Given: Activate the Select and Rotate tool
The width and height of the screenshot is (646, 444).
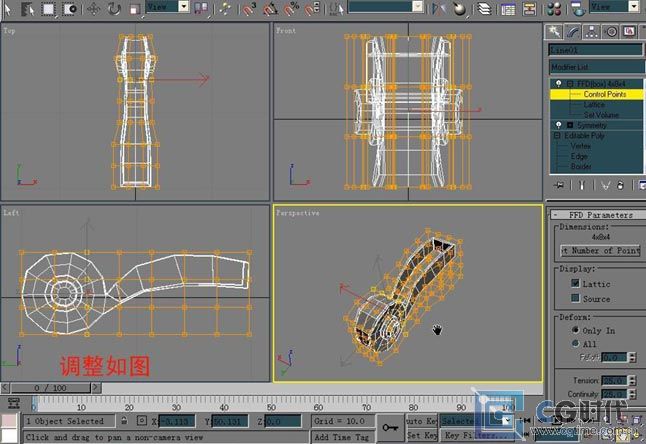Looking at the screenshot, I should (x=114, y=9).
